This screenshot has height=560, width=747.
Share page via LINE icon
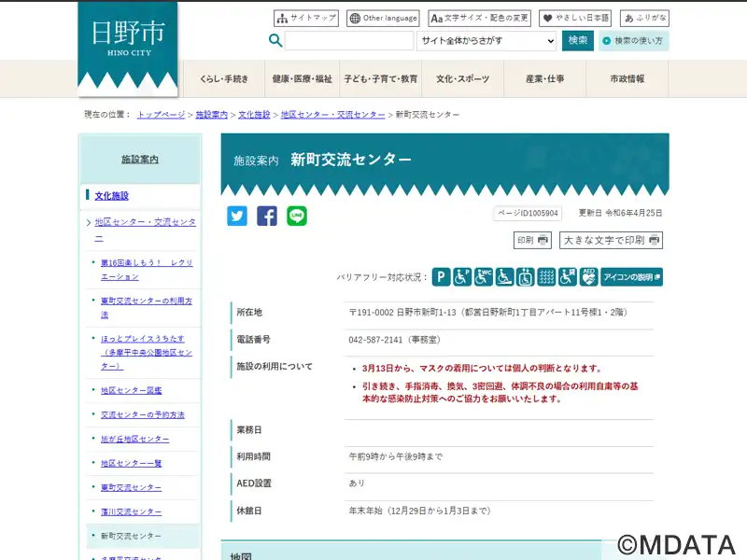click(x=297, y=216)
